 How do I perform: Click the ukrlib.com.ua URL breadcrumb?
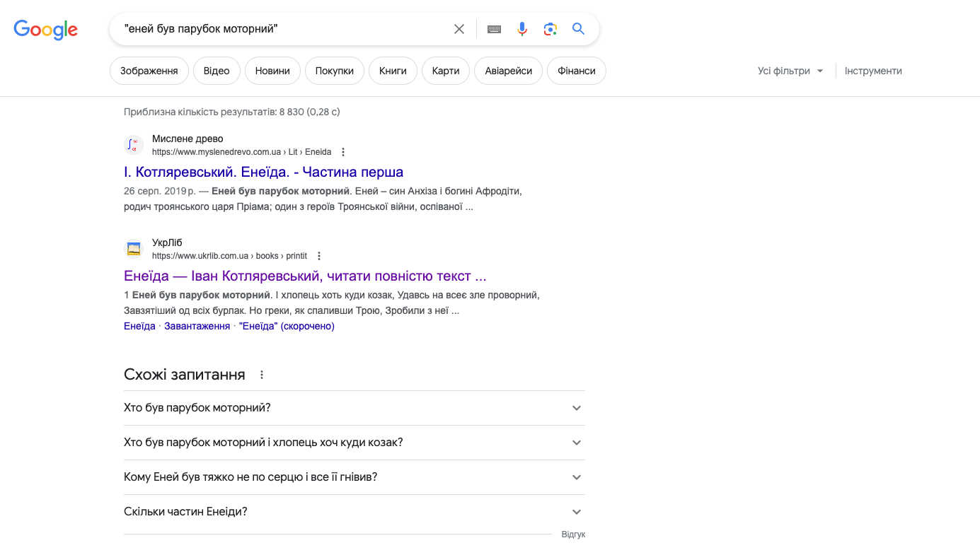pyautogui.click(x=229, y=256)
